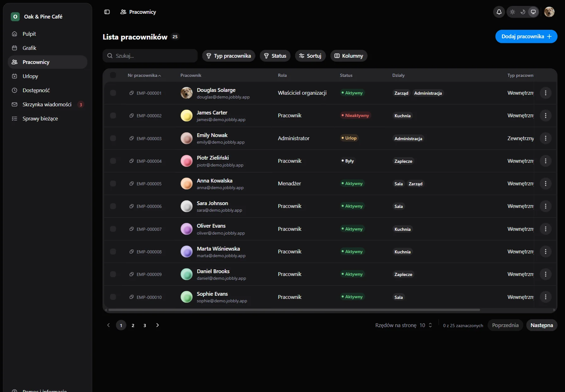
Task: Click Administracja tag in Douglas Solarge row
Action: point(428,93)
